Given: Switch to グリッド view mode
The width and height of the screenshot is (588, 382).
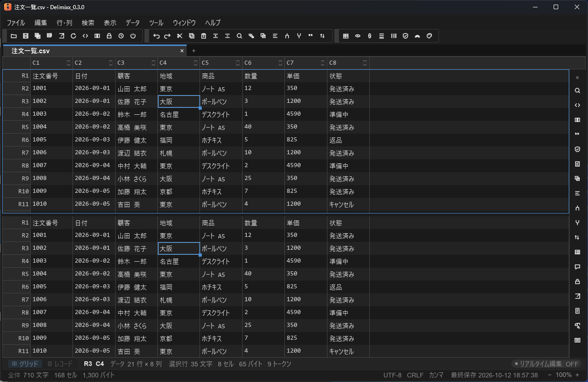Looking at the screenshot, I should (25, 364).
